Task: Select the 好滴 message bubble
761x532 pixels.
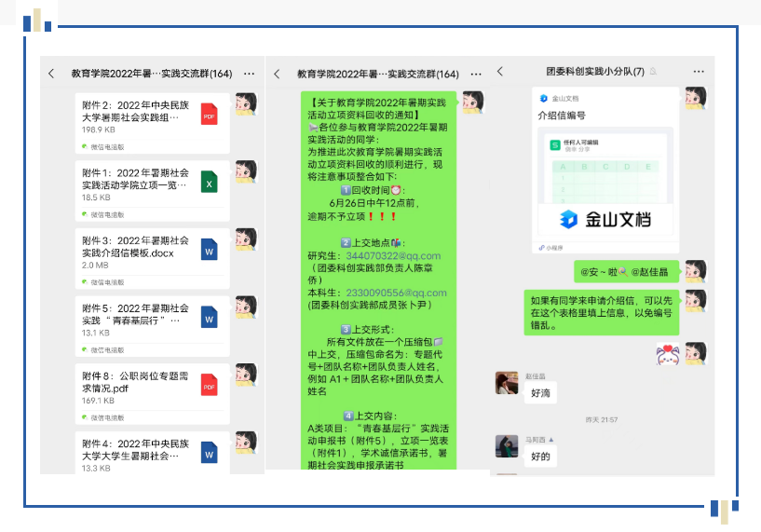Action: click(541, 393)
